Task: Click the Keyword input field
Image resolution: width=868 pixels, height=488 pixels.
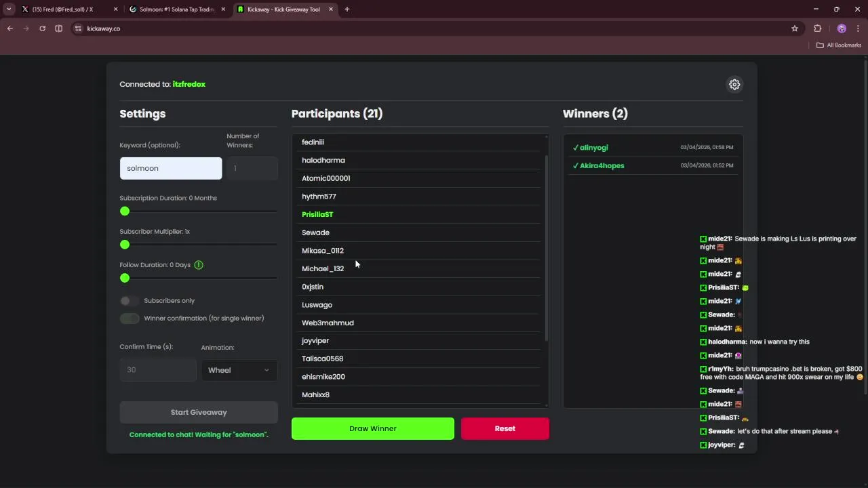Action: (x=171, y=168)
